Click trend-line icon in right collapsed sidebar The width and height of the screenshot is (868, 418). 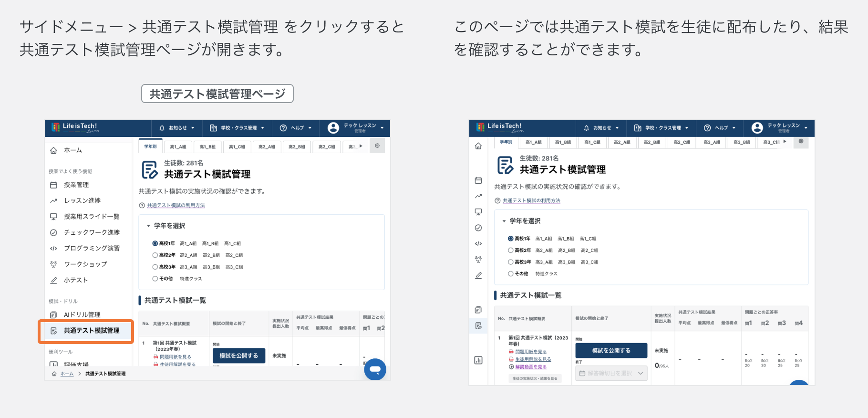pos(478,196)
